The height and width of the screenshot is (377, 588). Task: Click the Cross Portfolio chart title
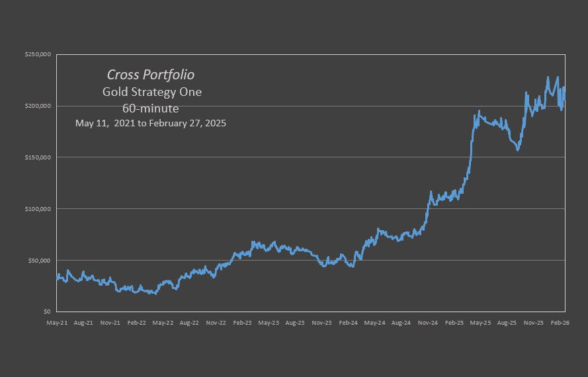[x=151, y=75]
